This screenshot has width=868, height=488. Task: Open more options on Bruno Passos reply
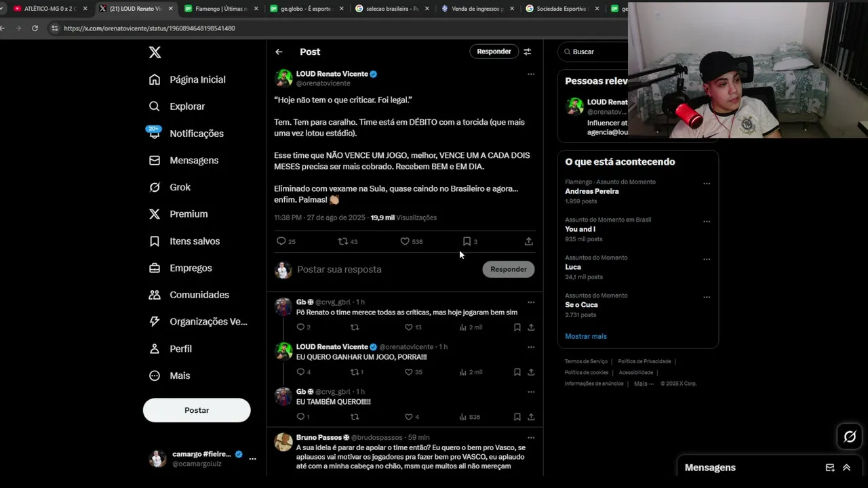click(x=531, y=438)
